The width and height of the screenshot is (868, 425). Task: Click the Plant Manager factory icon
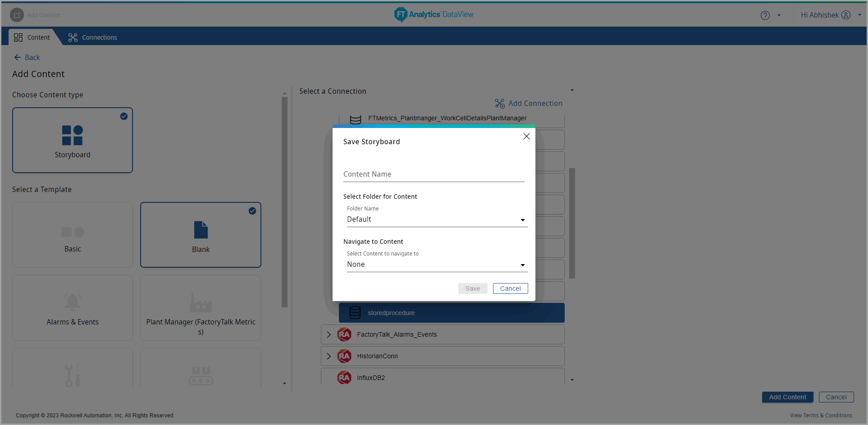[x=201, y=302]
